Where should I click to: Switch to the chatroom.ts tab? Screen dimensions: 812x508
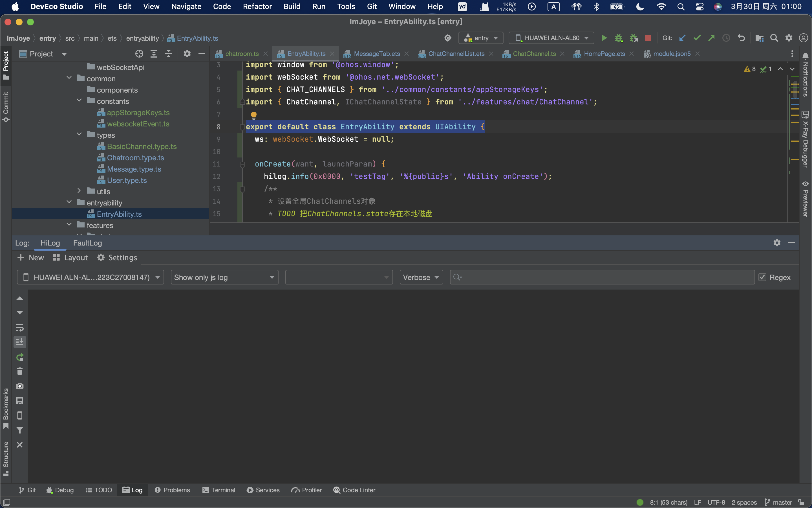(242, 54)
